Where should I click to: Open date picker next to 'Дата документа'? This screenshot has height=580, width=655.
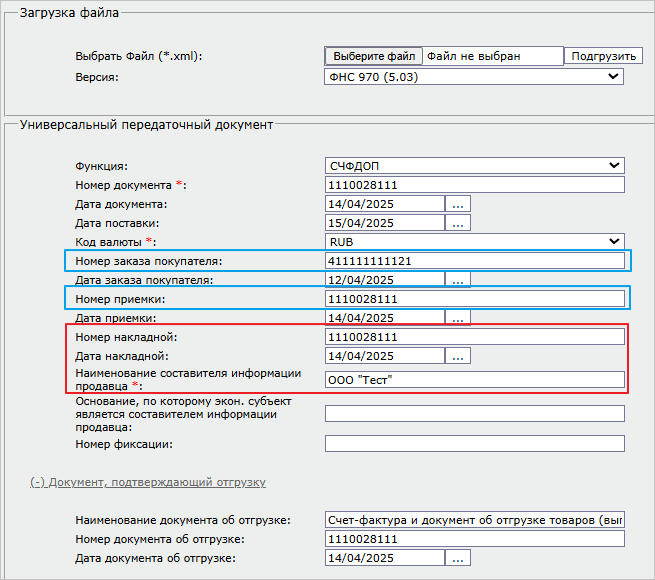[x=458, y=204]
